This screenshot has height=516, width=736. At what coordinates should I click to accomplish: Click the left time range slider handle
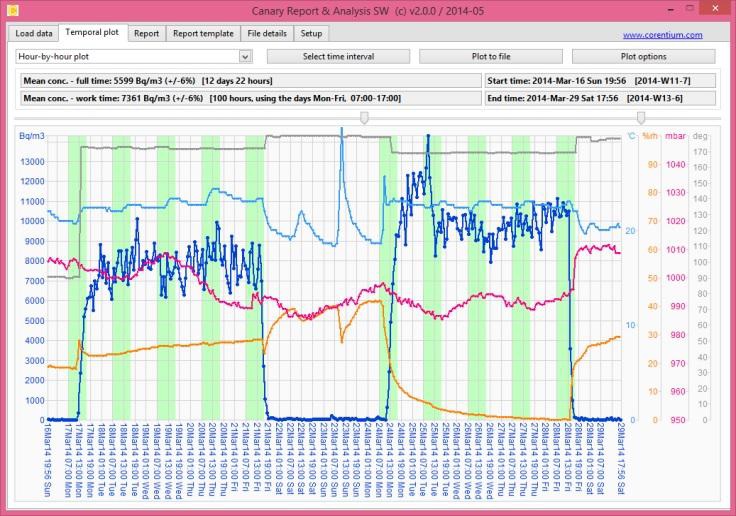364,117
